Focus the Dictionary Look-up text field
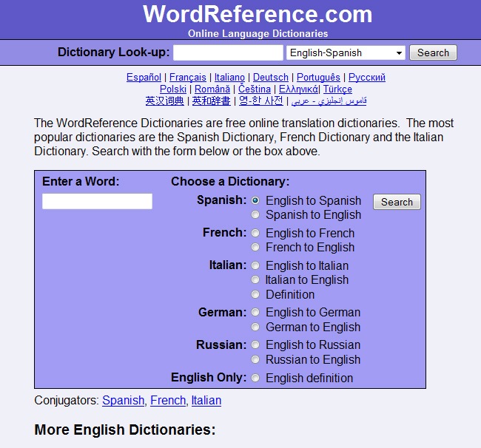 tap(228, 52)
